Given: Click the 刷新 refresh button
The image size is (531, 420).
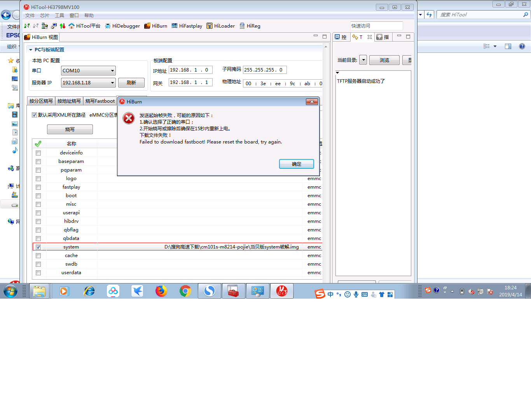Looking at the screenshot, I should coord(131,83).
